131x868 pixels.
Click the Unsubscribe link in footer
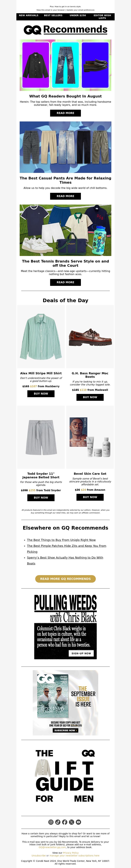tap(38, 856)
